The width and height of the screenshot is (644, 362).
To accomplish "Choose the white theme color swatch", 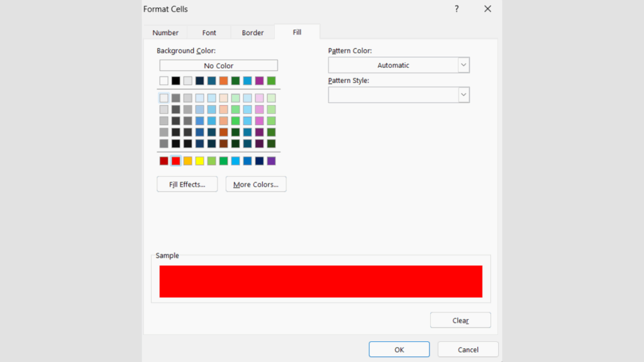I will 164,80.
